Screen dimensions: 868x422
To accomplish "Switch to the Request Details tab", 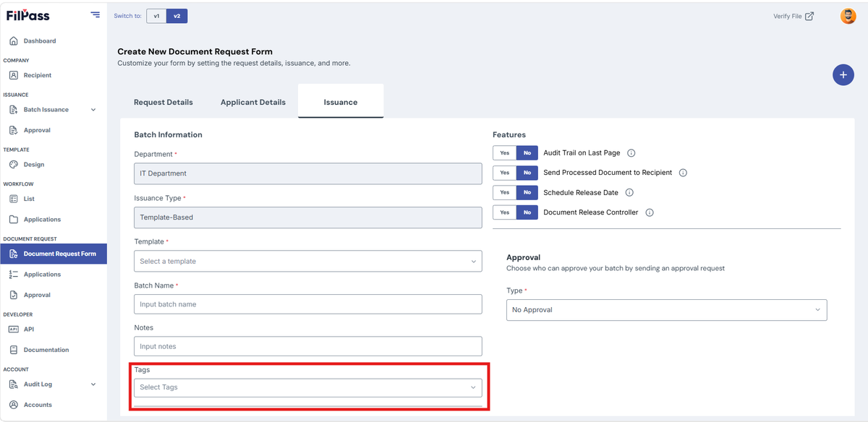I will [x=163, y=102].
